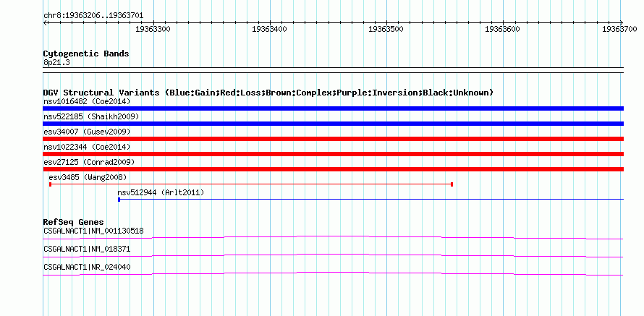Click ruler position 19363700
Image resolution: width=644 pixels, height=316 pixels.
click(x=620, y=29)
